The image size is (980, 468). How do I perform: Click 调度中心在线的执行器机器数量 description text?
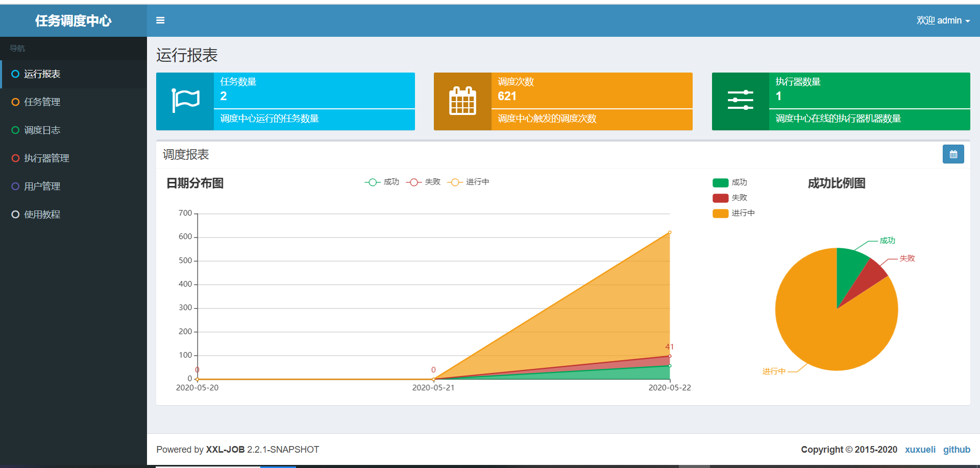pos(838,119)
